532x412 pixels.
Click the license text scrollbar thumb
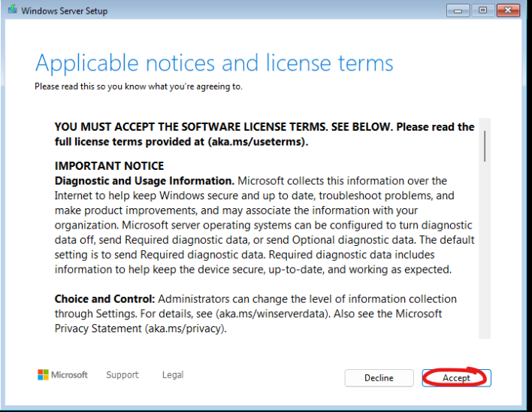click(x=485, y=146)
